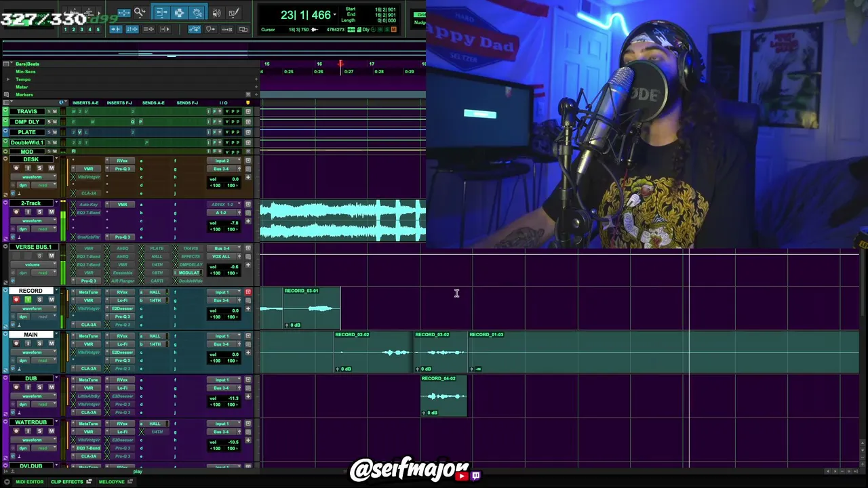Recall zoom preset 1
The height and width of the screenshot is (488, 868).
click(x=65, y=29)
